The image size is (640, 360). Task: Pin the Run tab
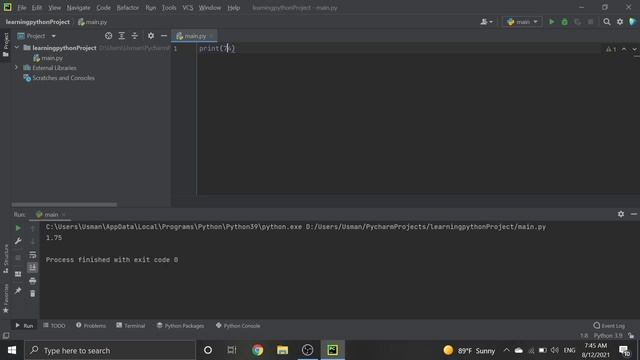tap(18, 291)
